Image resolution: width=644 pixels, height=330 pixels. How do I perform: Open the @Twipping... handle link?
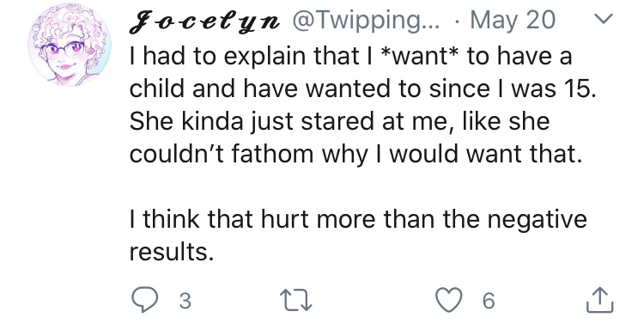(366, 20)
